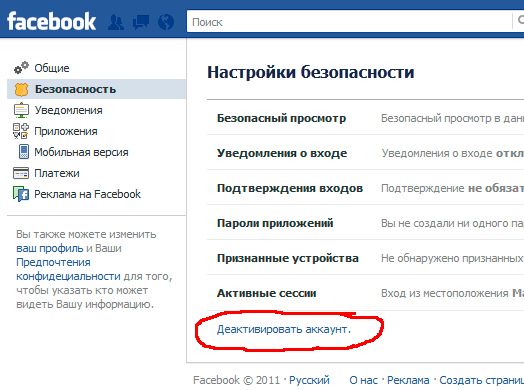Viewport: 524px width, 390px height.
Task: Open the friend requests icon
Action: tap(116, 22)
